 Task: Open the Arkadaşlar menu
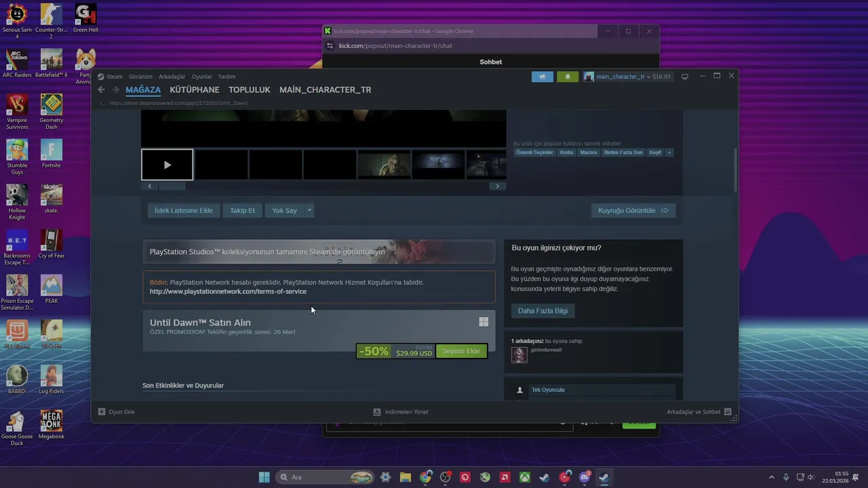tap(172, 77)
